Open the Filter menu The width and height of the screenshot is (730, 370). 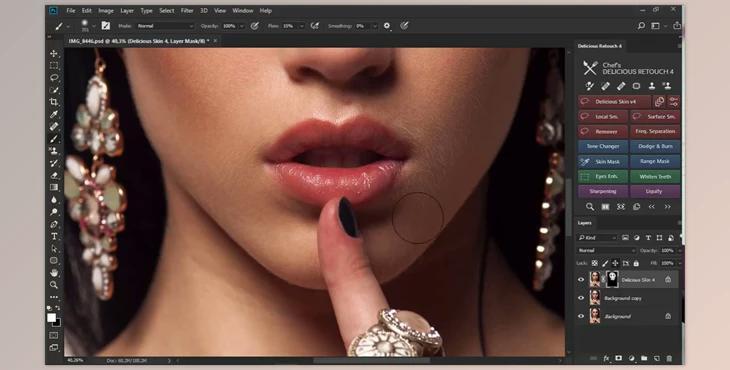tap(187, 10)
